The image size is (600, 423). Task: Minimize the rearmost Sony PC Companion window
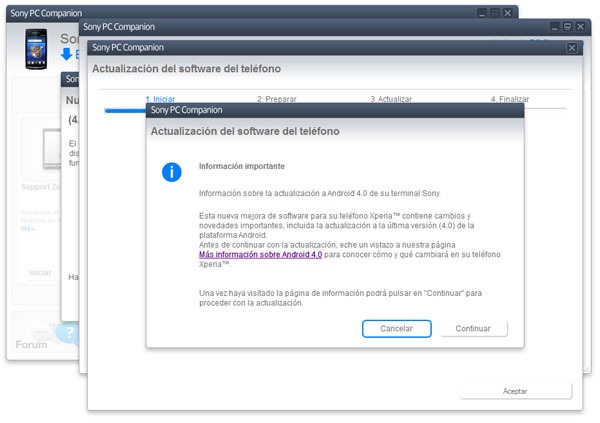point(482,13)
